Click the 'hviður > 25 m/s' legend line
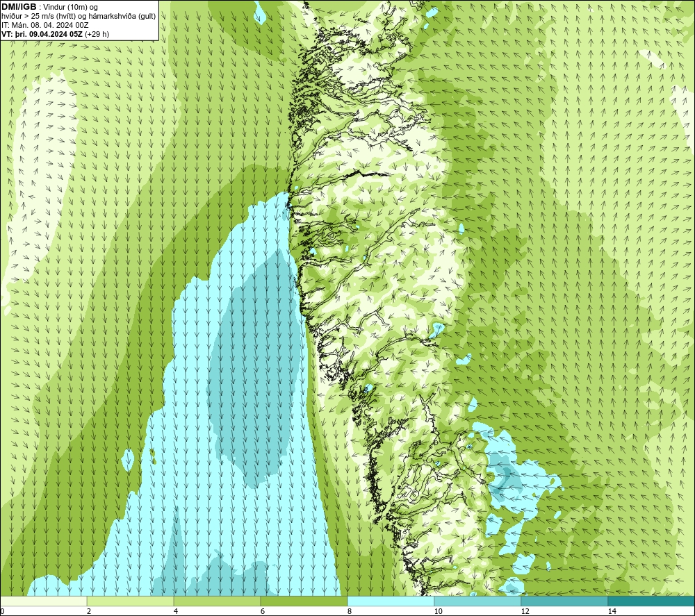 click(79, 17)
